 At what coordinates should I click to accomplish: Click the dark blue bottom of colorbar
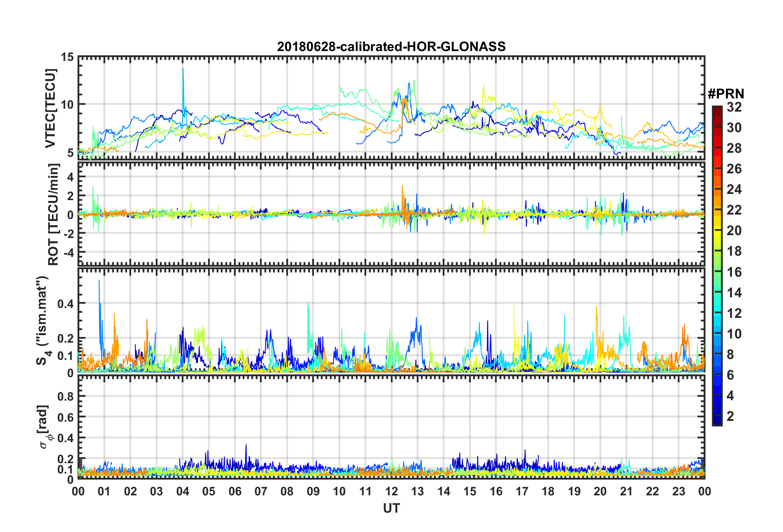click(717, 422)
